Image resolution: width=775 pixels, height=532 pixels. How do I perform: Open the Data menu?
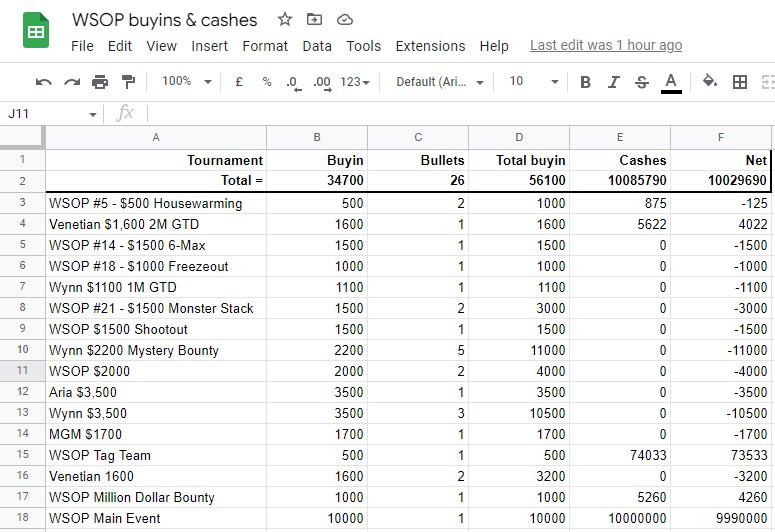[317, 46]
